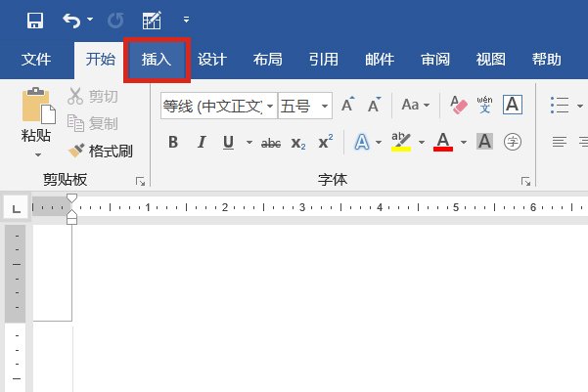Apply yellow text highlight color
This screenshot has width=588, height=392.
pyautogui.click(x=401, y=142)
